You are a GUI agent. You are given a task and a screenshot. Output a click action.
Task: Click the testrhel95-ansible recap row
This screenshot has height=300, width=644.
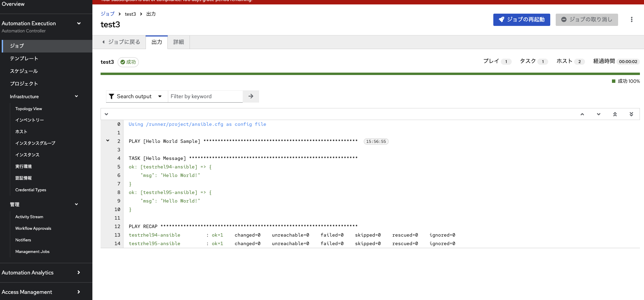pos(292,243)
